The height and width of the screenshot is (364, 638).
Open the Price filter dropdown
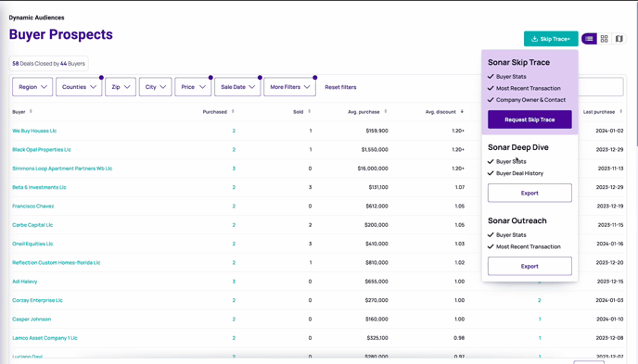tap(193, 87)
